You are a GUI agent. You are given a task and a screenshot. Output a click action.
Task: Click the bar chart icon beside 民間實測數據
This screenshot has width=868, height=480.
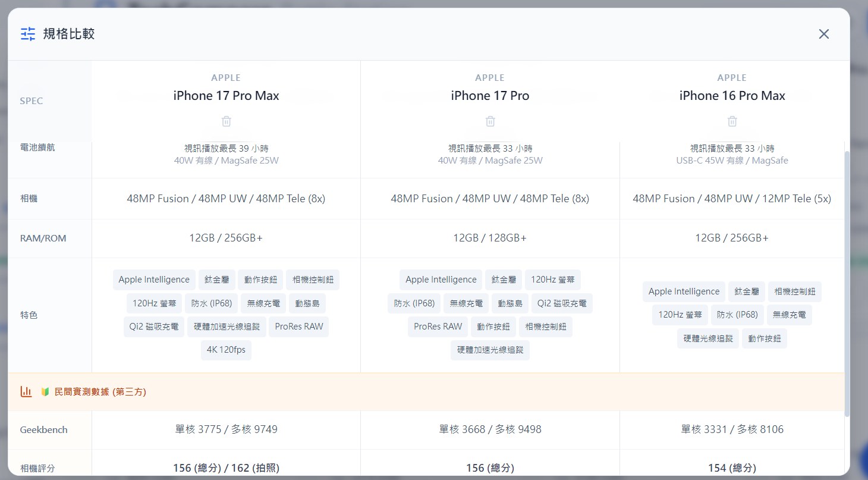pyautogui.click(x=26, y=391)
